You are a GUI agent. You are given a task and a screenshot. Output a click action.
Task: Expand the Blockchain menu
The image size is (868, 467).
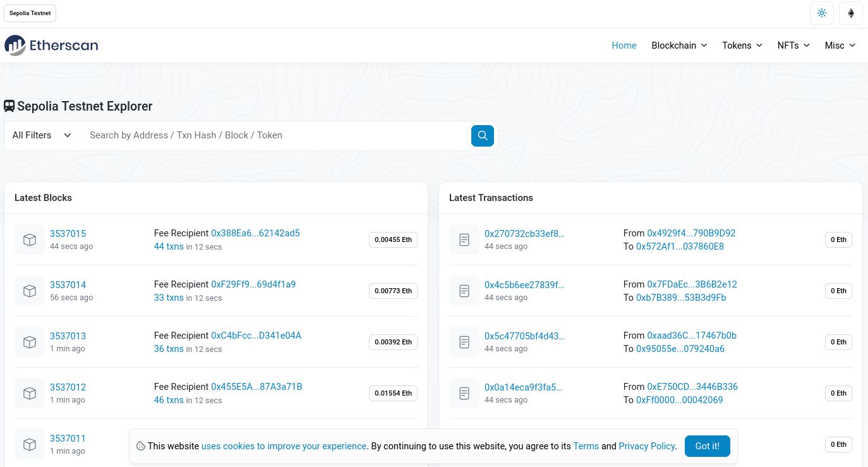[678, 45]
